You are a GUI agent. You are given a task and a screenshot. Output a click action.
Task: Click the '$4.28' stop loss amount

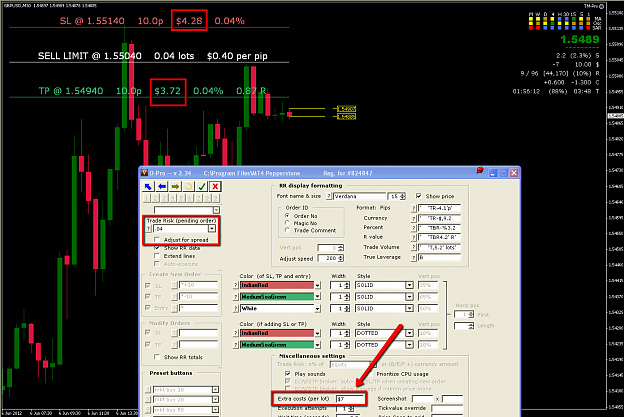click(189, 21)
